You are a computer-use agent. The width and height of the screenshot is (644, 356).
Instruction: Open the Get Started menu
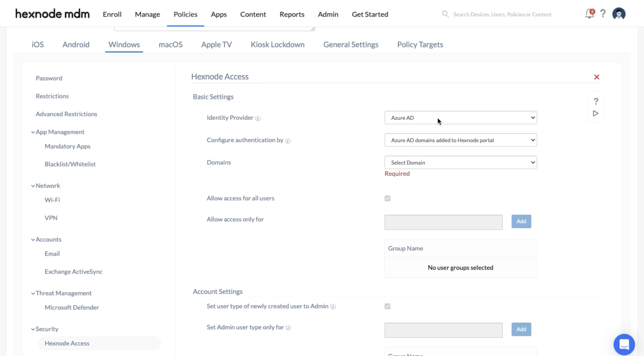(370, 14)
